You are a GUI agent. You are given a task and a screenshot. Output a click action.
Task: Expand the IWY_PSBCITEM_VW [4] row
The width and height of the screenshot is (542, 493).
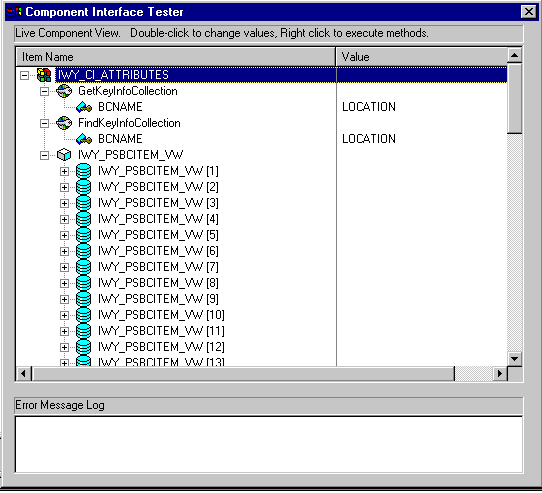tap(64, 220)
